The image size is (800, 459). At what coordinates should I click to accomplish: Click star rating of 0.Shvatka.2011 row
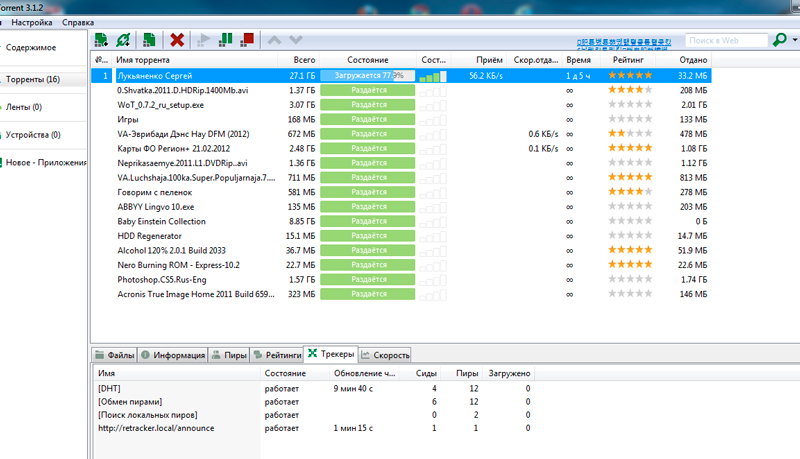point(630,90)
